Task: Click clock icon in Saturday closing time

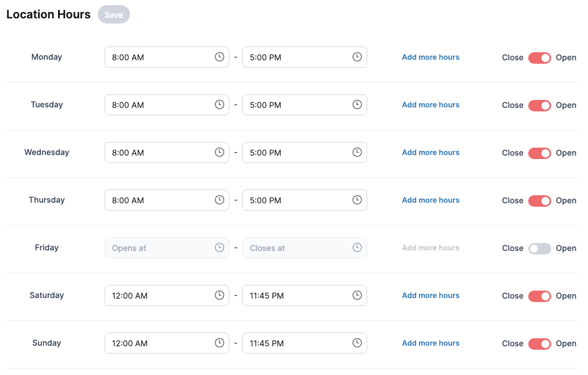Action: click(357, 295)
